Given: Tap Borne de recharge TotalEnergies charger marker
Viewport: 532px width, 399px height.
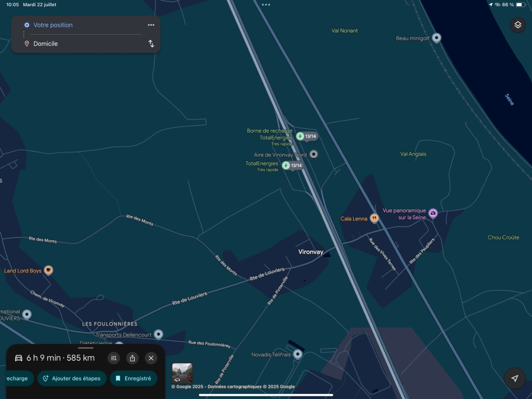Looking at the screenshot, I should (307, 136).
